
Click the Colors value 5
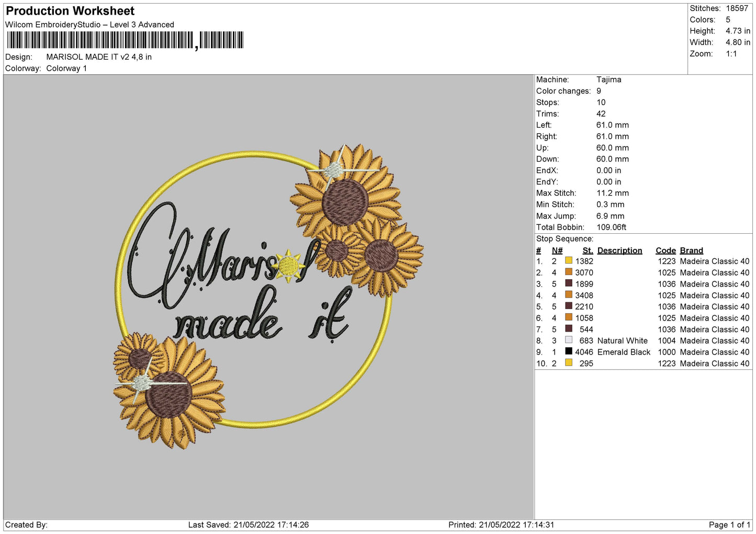tap(728, 20)
